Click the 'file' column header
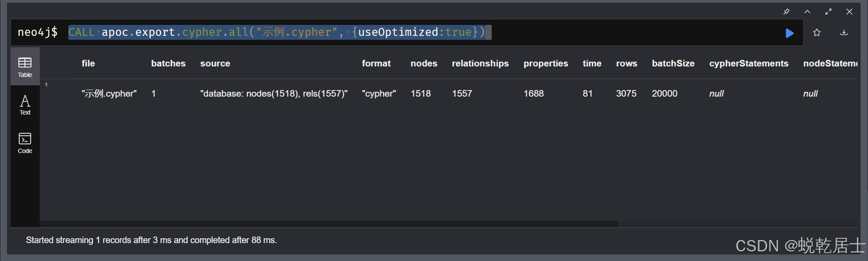This screenshot has height=261, width=868. 88,63
